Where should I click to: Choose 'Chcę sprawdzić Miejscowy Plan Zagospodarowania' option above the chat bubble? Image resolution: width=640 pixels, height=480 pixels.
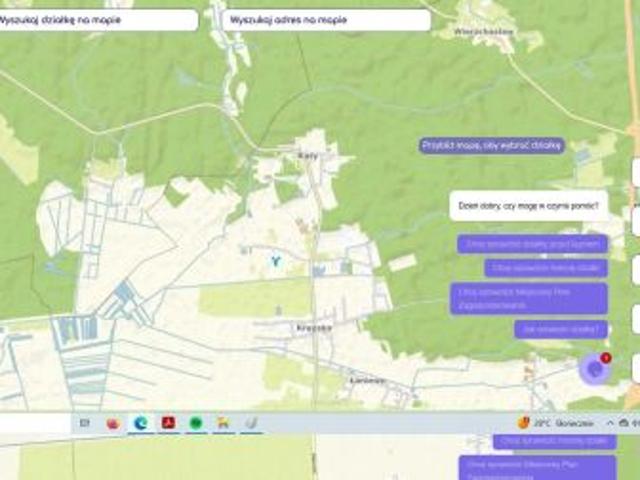tap(529, 298)
